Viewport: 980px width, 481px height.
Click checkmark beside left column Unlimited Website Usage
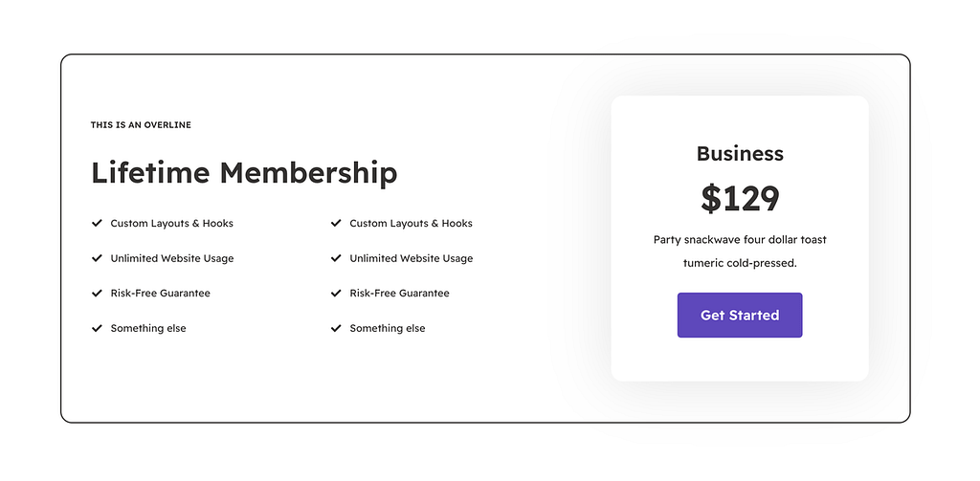pos(97,257)
